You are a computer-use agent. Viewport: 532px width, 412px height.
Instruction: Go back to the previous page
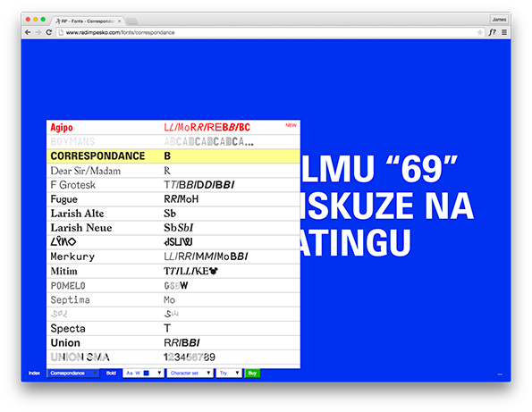(28, 32)
